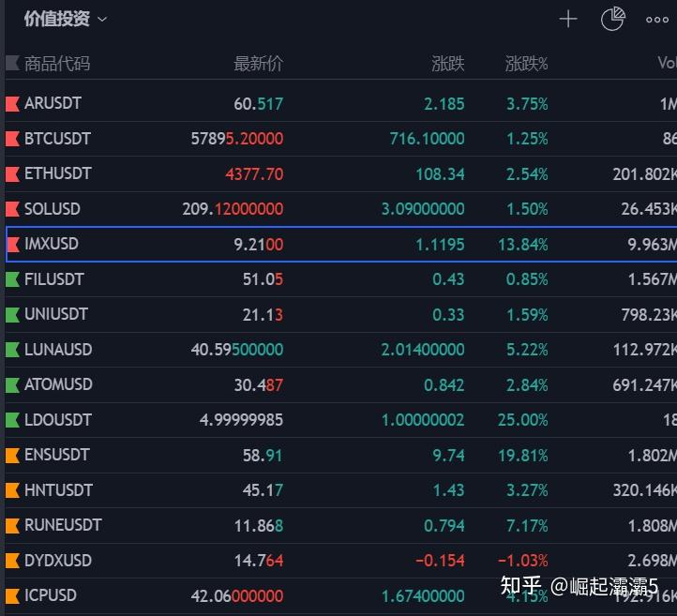Screen dimensions: 677x616
Task: Select the FILUSDT symbol
Action: [54, 279]
